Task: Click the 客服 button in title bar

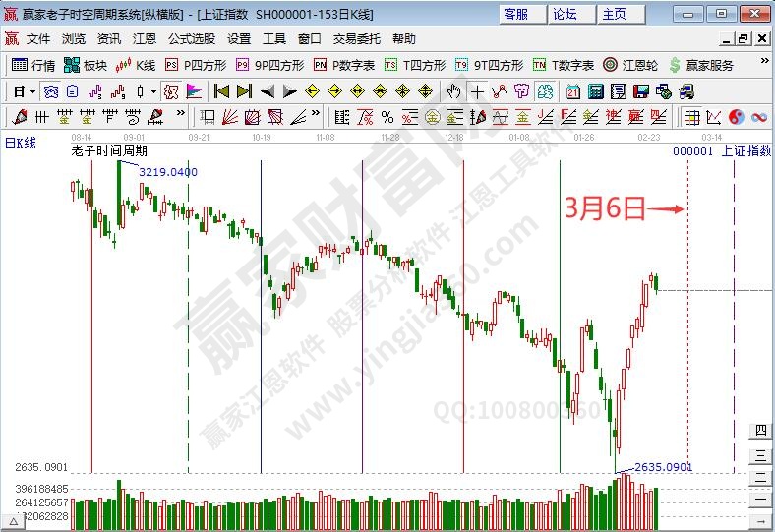Action: click(515, 14)
